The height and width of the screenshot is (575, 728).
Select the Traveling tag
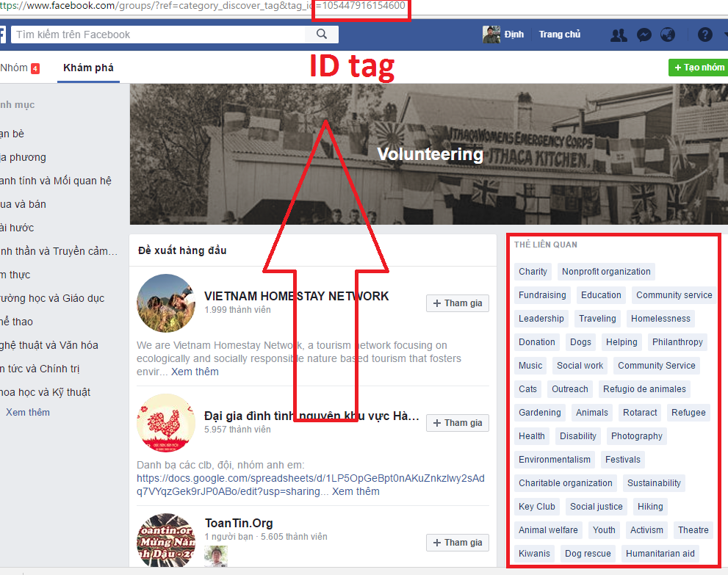tap(597, 319)
